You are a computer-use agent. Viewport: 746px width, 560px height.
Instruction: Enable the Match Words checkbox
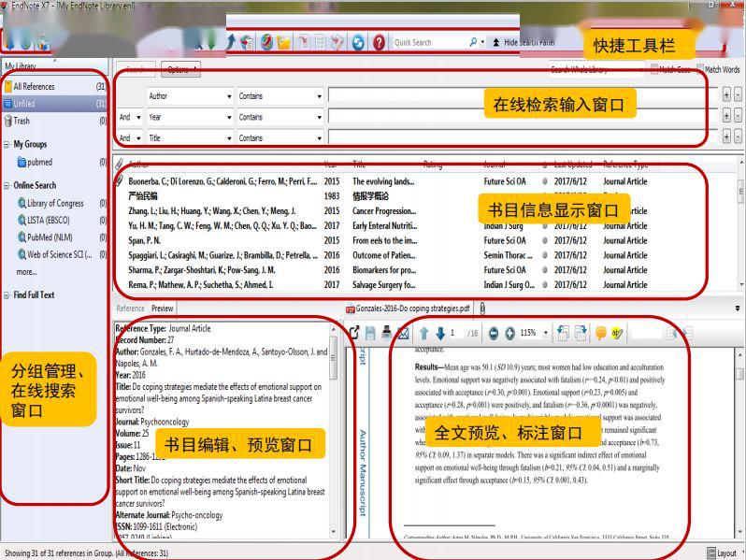698,69
